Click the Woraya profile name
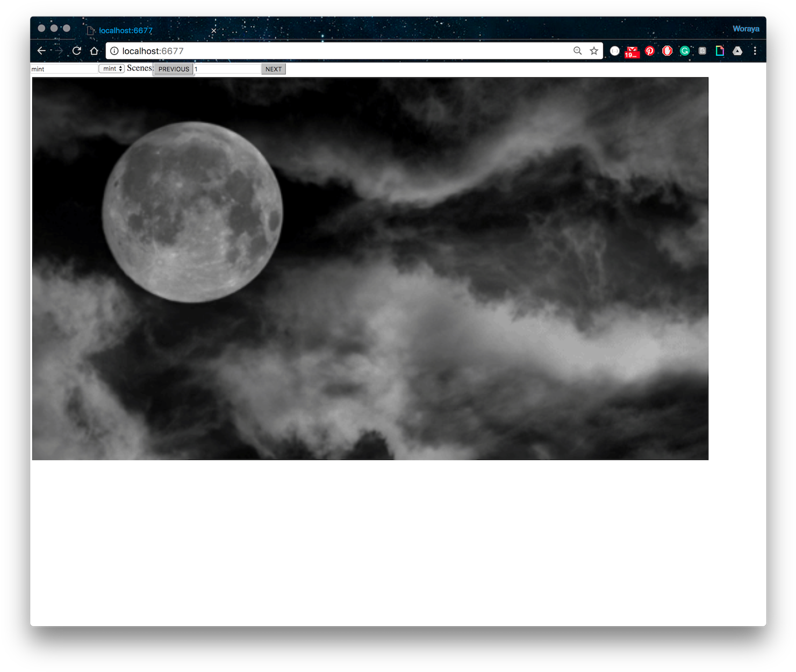796x672 pixels. pyautogui.click(x=746, y=29)
